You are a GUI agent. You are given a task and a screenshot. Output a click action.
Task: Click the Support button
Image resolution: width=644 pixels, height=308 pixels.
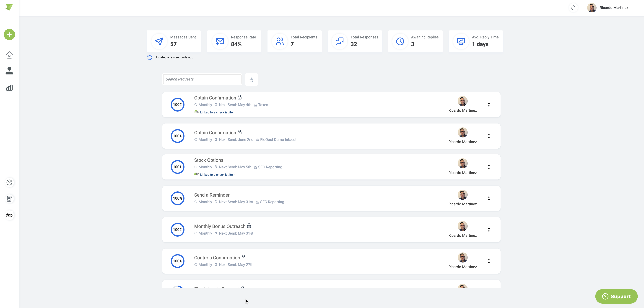coord(616,297)
